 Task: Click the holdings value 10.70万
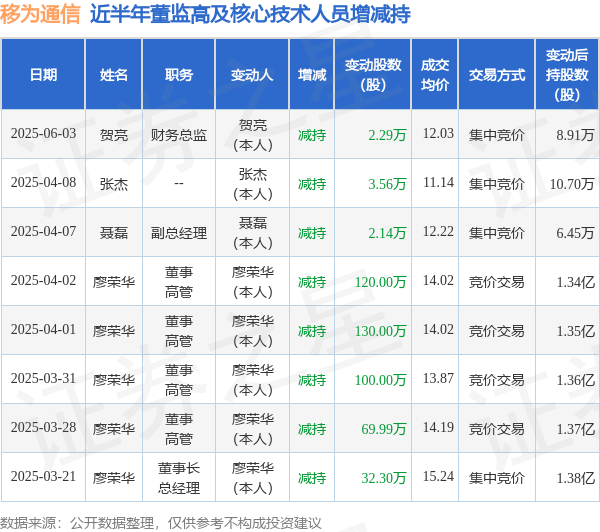coord(572,184)
